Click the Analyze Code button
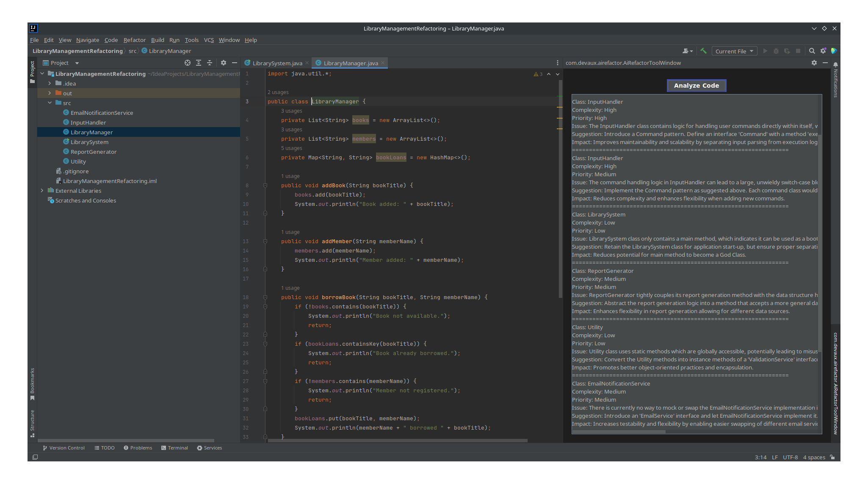The width and height of the screenshot is (868, 494). coord(696,86)
